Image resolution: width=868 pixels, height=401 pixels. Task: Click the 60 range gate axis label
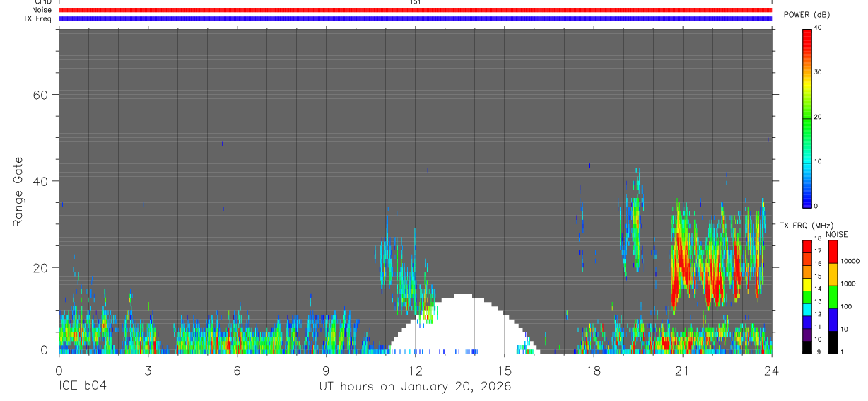point(40,95)
